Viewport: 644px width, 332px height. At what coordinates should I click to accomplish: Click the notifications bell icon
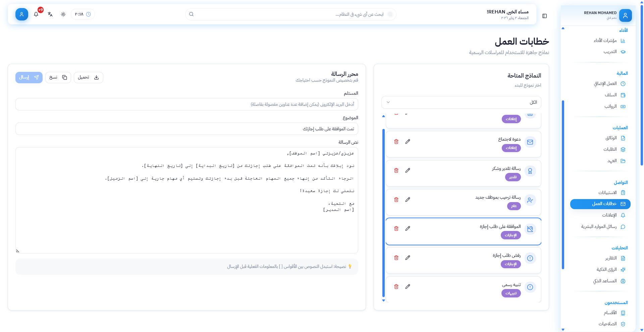[36, 14]
